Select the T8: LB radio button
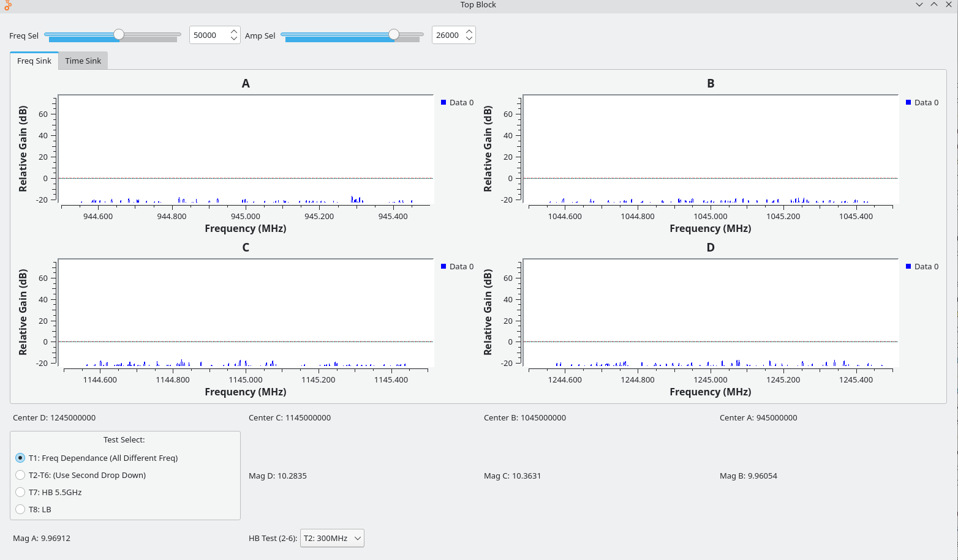The image size is (958, 560). click(20, 509)
